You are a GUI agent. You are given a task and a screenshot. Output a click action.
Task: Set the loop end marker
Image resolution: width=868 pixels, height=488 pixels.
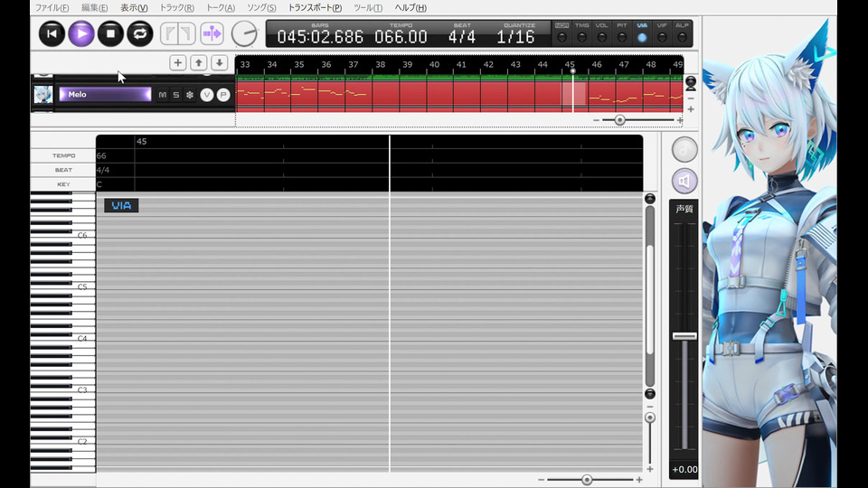(186, 33)
